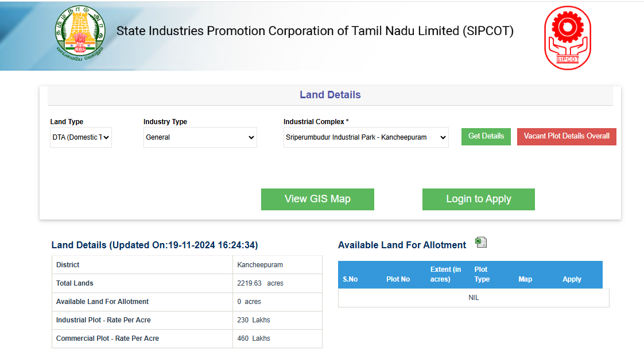Screen dimensions: 644x354
Task: Open the Land Type dropdown
Action: tap(81, 137)
